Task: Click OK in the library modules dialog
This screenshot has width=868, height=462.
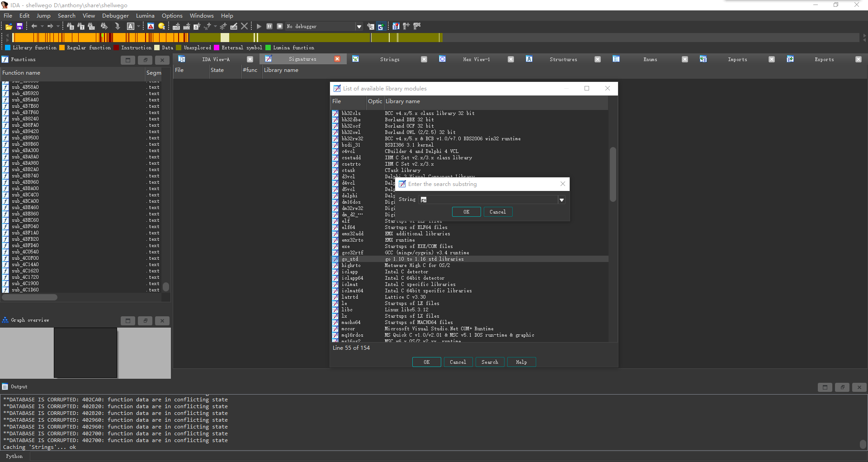Action: coord(427,362)
